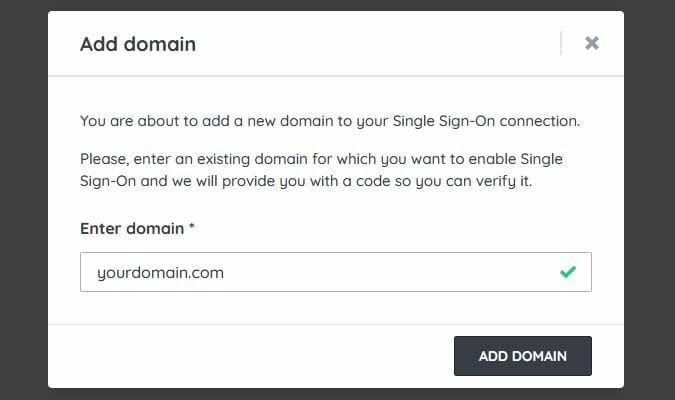Close the Add domain dialog

pos(592,43)
